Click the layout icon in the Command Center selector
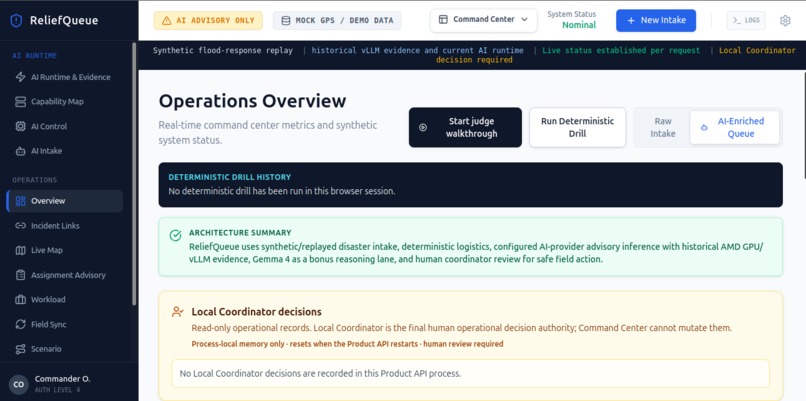This screenshot has width=806, height=401. tap(443, 20)
